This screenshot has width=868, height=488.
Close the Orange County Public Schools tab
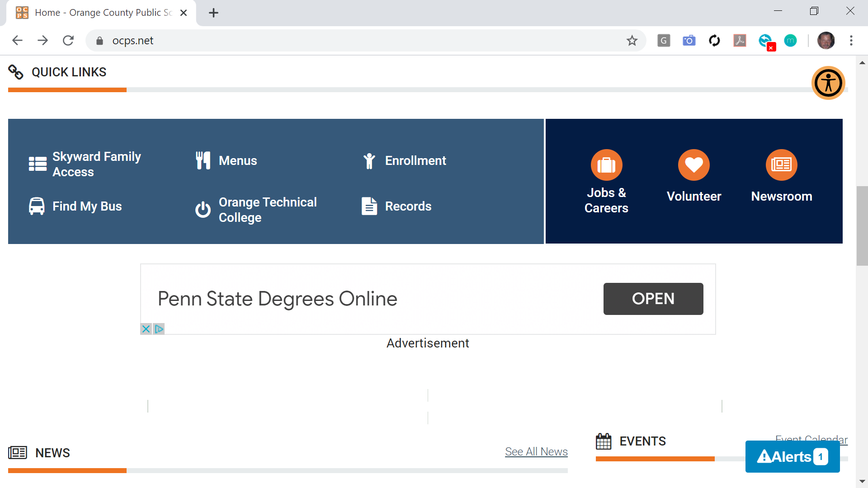184,13
